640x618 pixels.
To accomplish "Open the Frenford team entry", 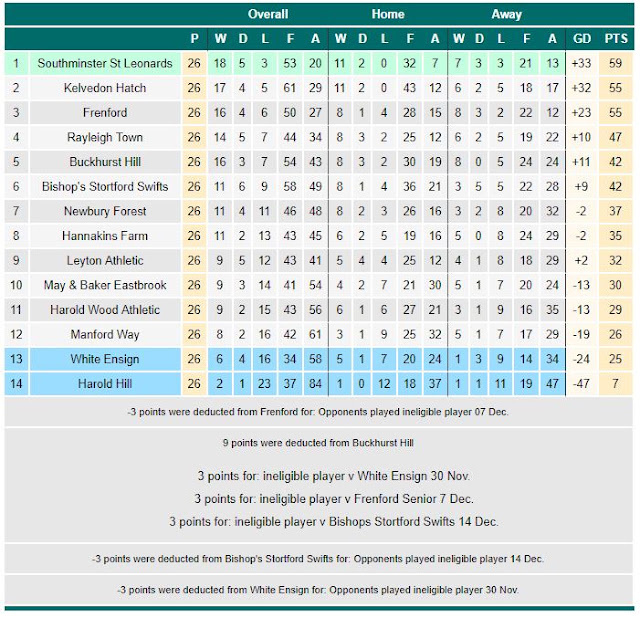I will [105, 113].
